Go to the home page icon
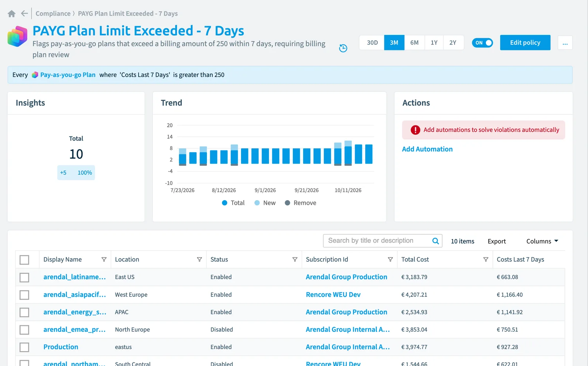588x366 pixels. coord(12,14)
